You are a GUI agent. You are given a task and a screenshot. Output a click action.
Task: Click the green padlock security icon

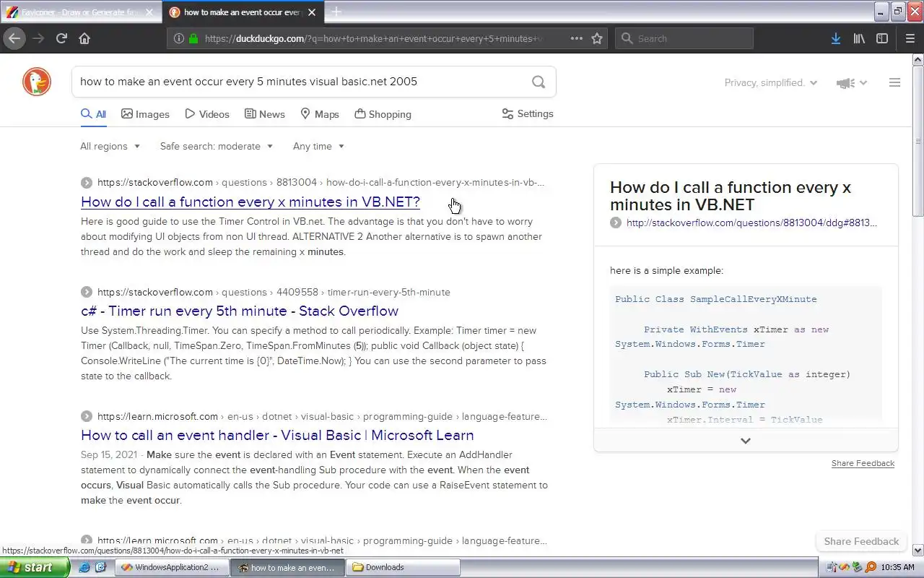coord(193,38)
